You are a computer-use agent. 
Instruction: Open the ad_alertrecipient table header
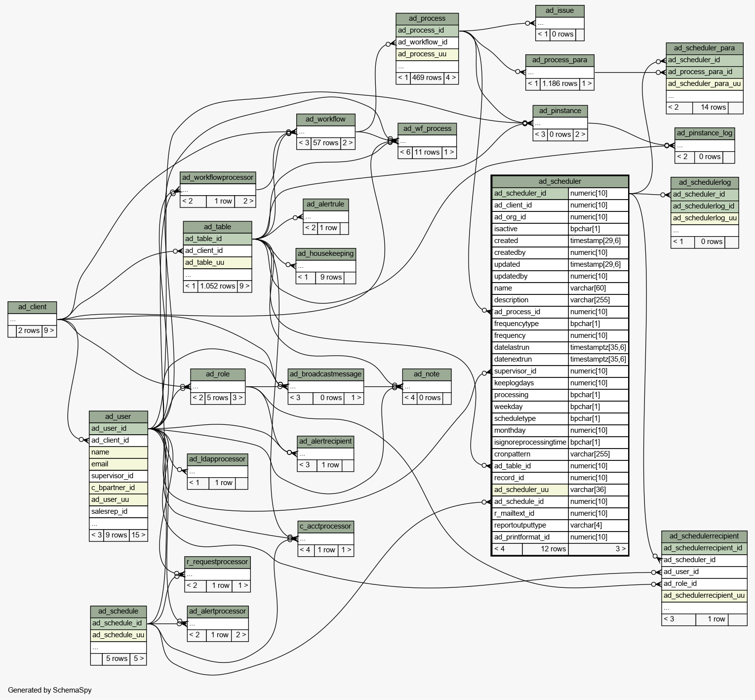click(325, 442)
